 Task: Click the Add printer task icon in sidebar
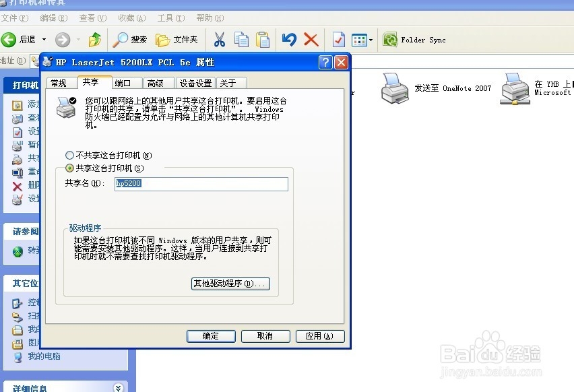(18, 106)
